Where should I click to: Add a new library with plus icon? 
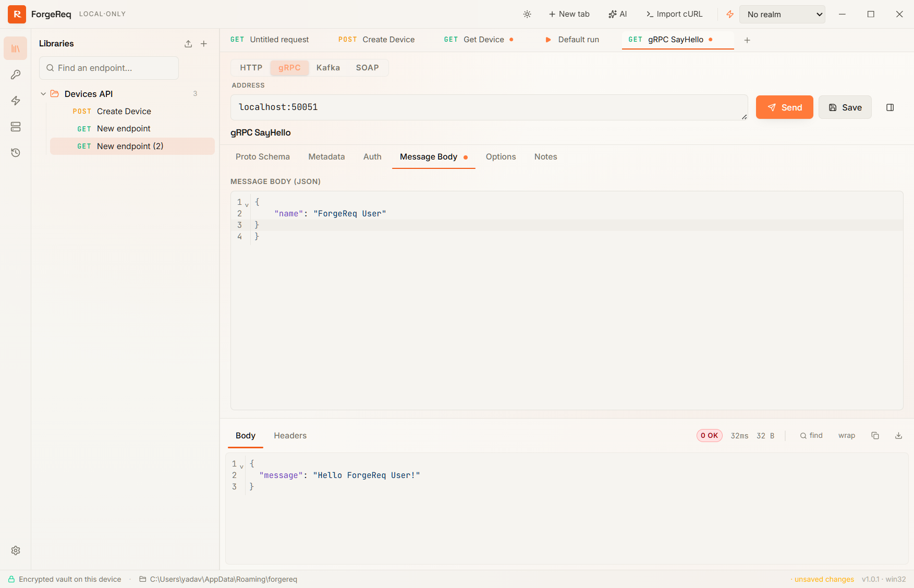point(204,44)
